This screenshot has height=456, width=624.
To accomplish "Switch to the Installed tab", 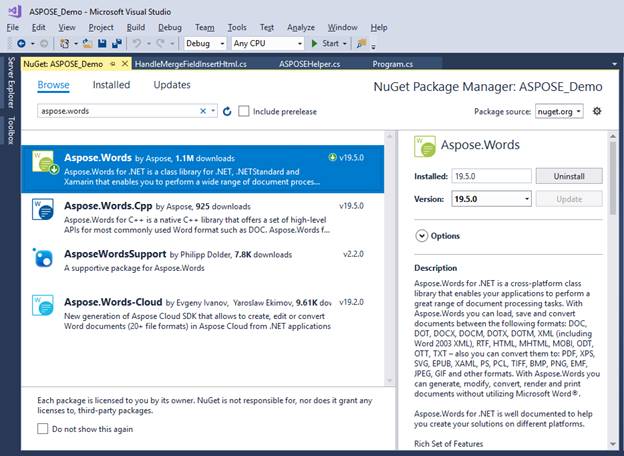I will tap(111, 85).
